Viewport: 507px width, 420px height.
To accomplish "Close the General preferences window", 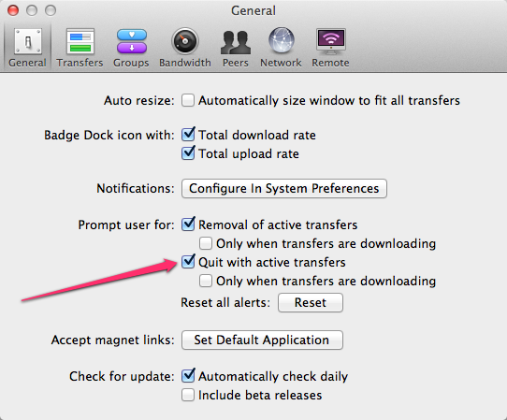I will (x=13, y=10).
